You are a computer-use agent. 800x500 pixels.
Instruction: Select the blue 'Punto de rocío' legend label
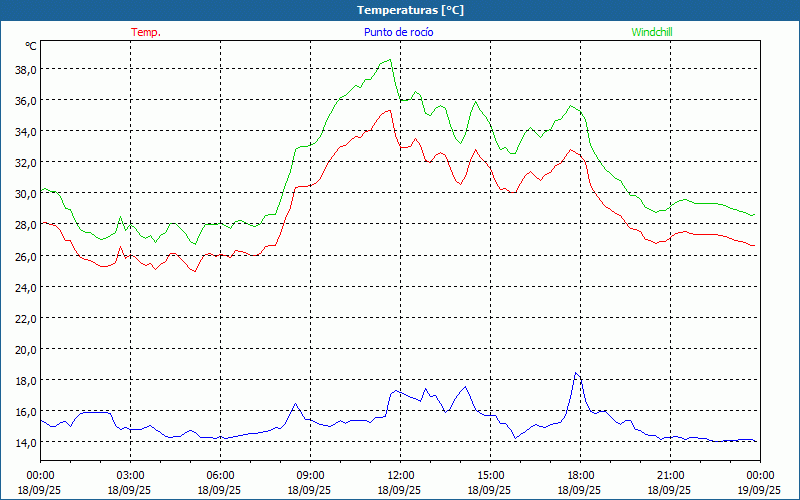398,32
